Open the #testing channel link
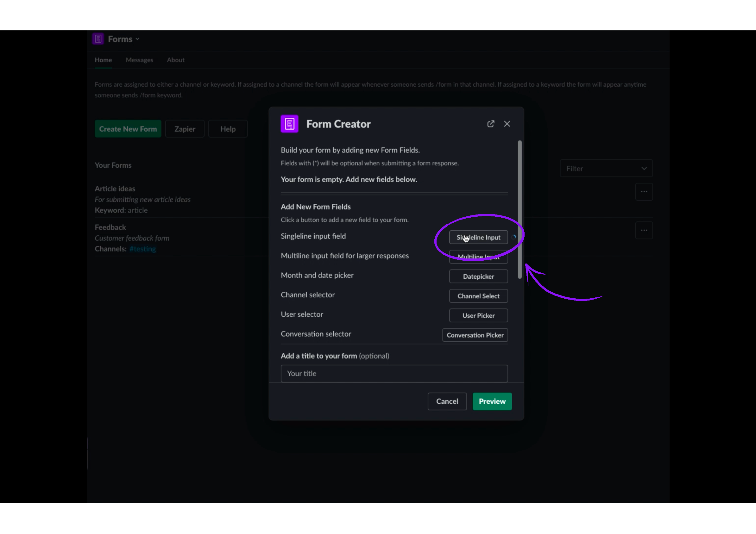Screen dimensions: 756x534 coord(142,249)
